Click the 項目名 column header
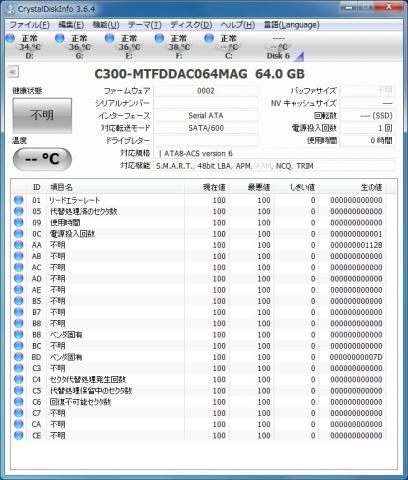The height and width of the screenshot is (480, 408). pyautogui.click(x=115, y=187)
